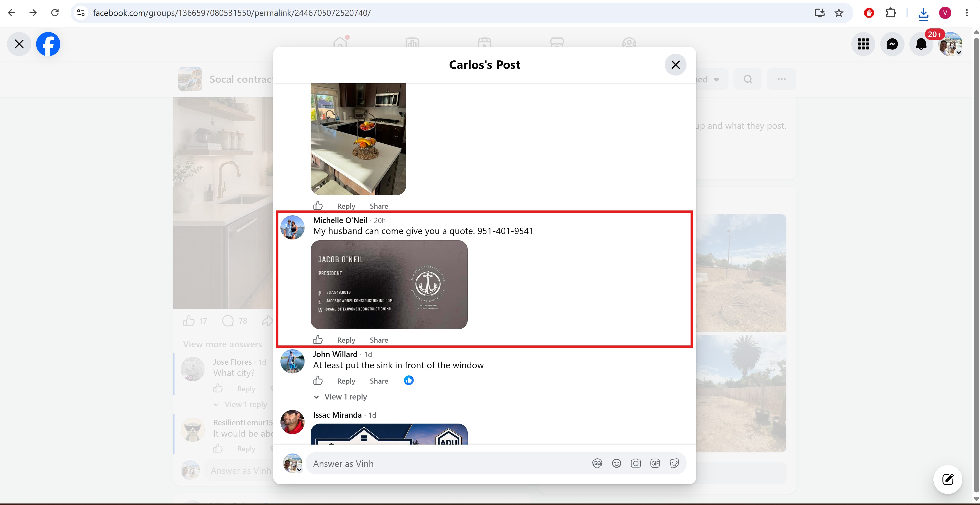Open Michelle O'Neil's profile picture

tap(292, 227)
